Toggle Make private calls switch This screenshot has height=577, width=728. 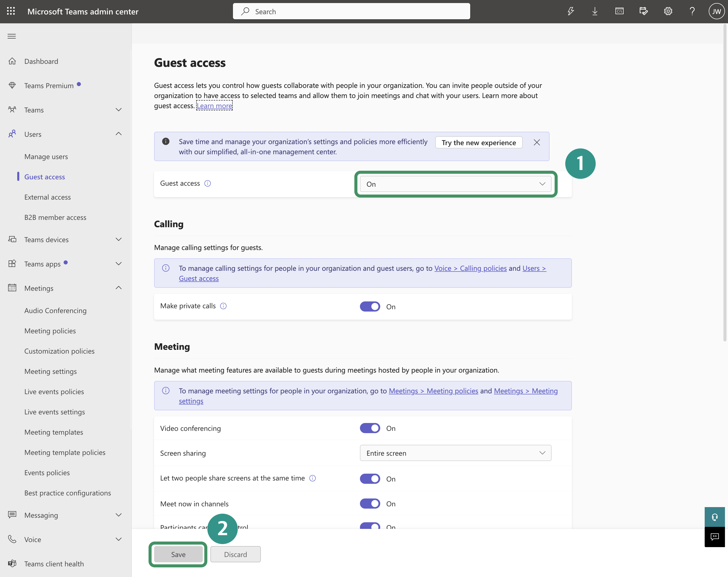pos(370,306)
